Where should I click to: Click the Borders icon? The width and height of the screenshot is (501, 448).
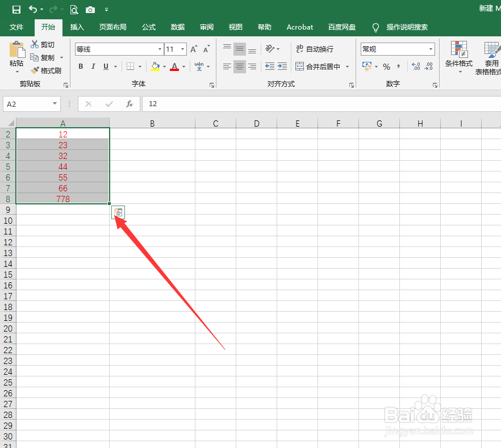point(130,66)
